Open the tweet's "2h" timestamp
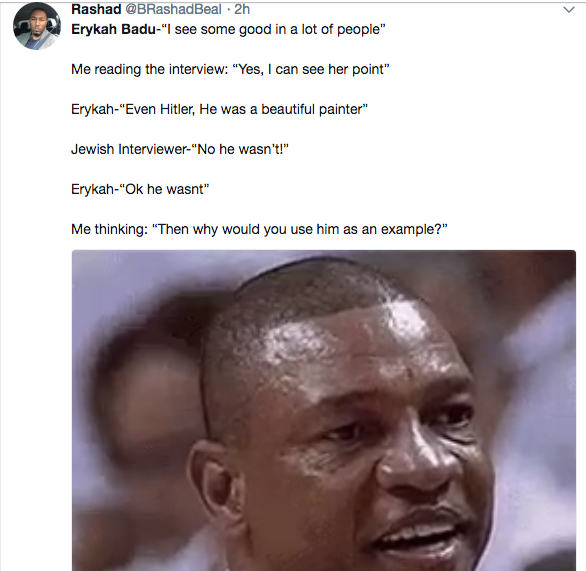586x571 pixels. [x=242, y=9]
